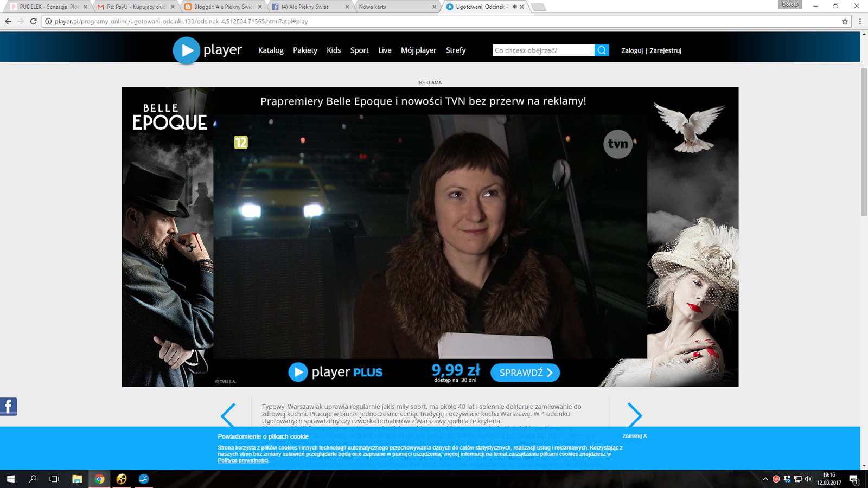This screenshot has height=488, width=868.
Task: Open the Action Center notifications icon
Action: coord(854,479)
